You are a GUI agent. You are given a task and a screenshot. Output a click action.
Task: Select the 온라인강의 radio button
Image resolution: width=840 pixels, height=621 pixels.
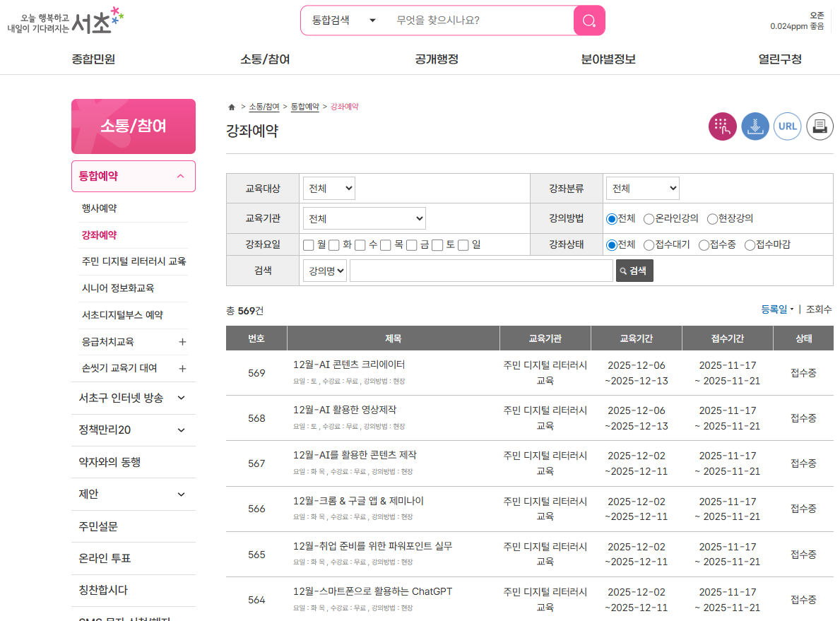(x=649, y=219)
